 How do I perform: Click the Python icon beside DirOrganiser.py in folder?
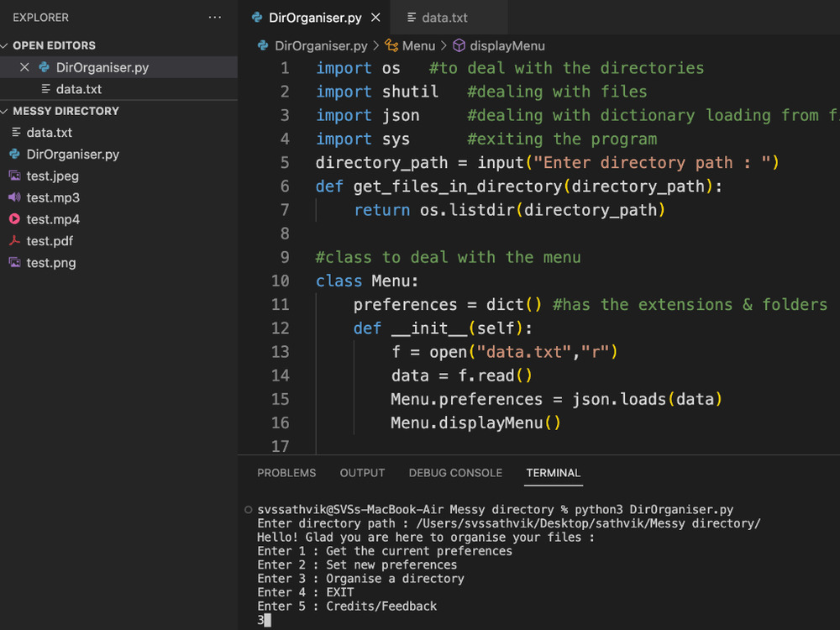click(15, 155)
